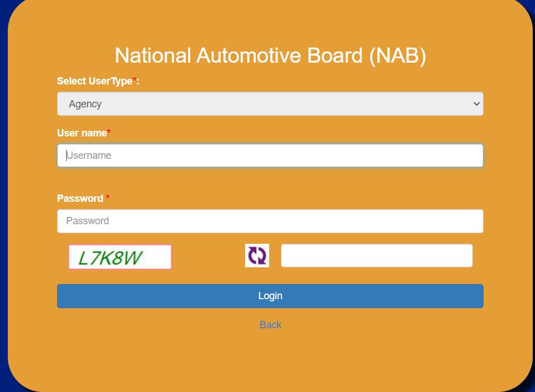535x392 pixels.
Task: Refresh the captcha image
Action: point(257,256)
